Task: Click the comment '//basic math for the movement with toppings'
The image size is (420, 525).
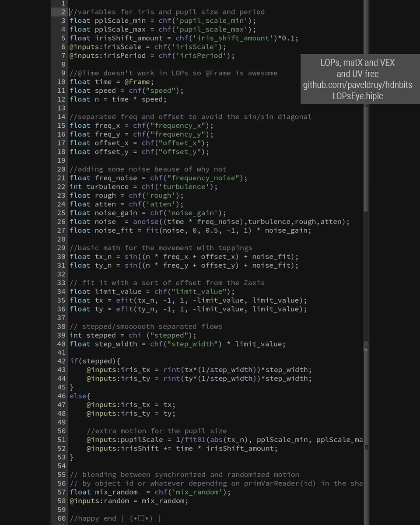Action: [161, 248]
